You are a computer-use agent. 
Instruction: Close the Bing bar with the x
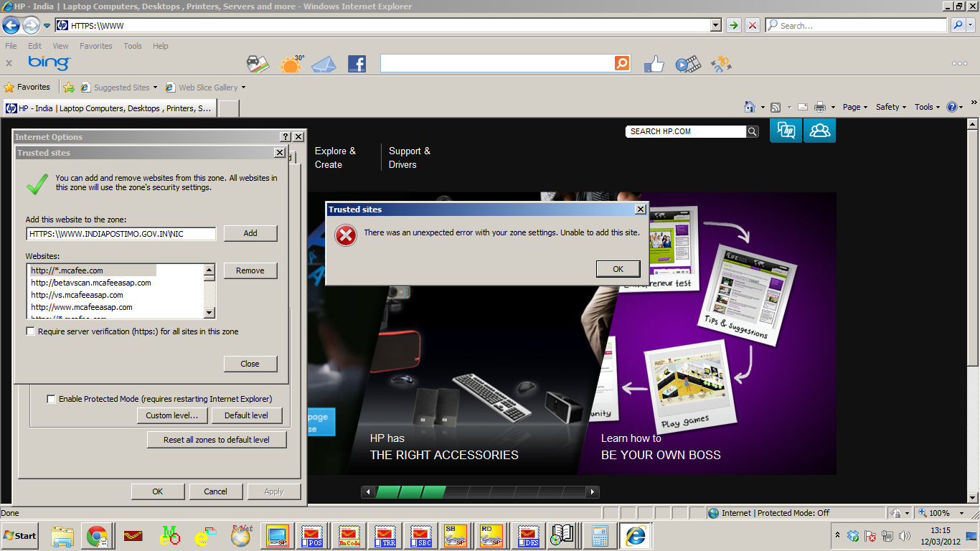pyautogui.click(x=9, y=63)
